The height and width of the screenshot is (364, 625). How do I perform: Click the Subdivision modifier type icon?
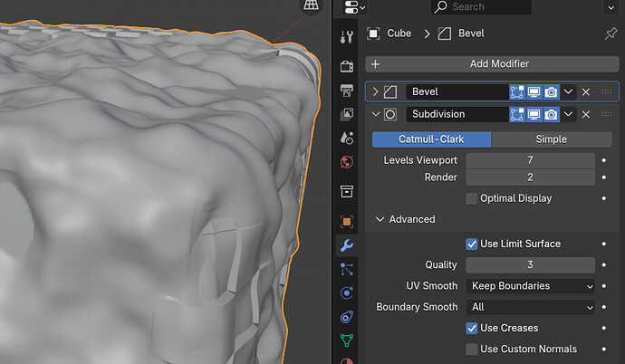tap(390, 115)
